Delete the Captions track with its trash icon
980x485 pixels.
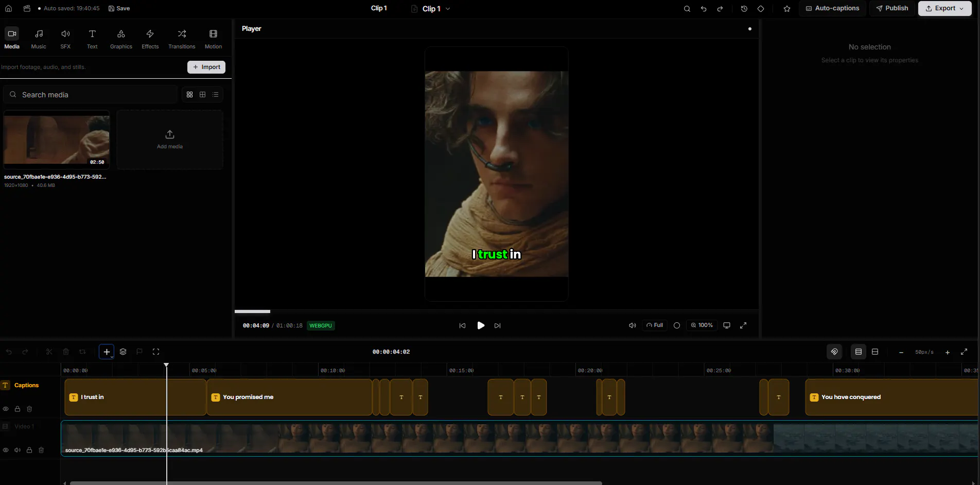click(x=29, y=409)
